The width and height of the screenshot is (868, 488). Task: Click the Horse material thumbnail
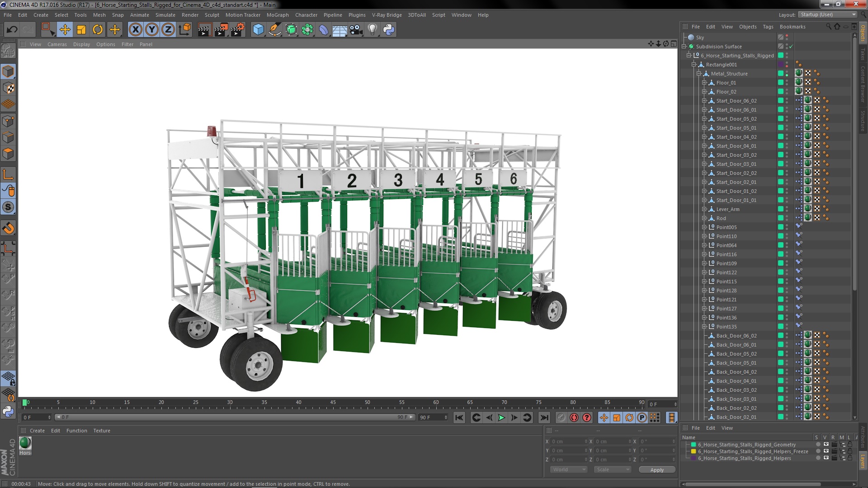click(x=25, y=443)
